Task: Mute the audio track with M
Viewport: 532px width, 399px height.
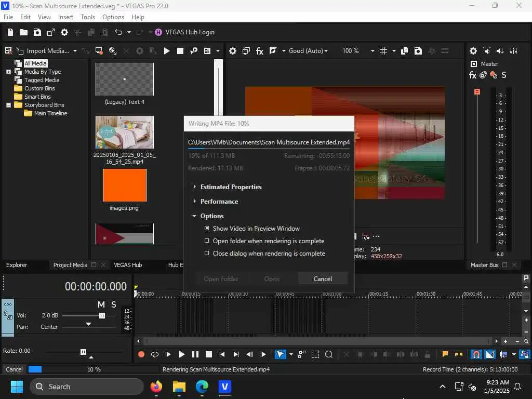Action: click(x=101, y=304)
